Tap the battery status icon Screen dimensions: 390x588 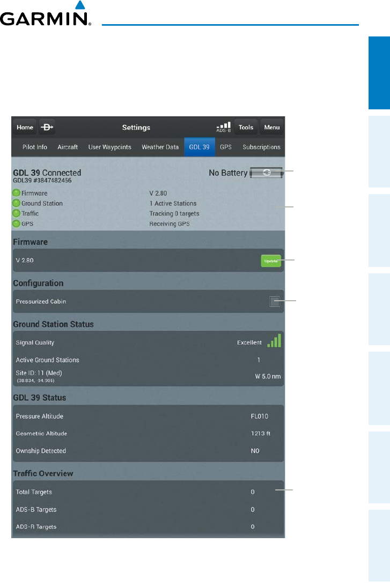[267, 173]
